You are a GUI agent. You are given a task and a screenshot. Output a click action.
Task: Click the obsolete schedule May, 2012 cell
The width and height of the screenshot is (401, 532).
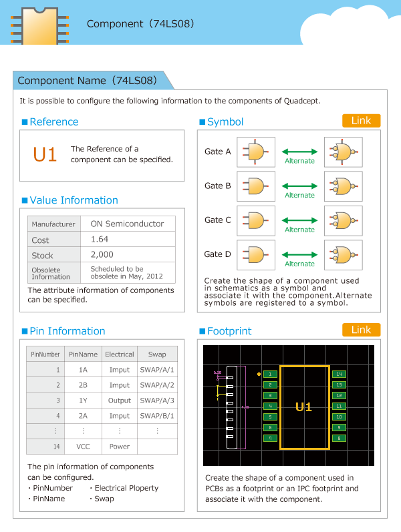128,273
